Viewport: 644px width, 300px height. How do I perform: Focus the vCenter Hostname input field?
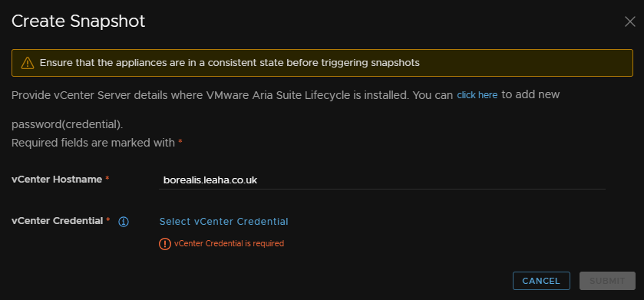pyautogui.click(x=382, y=180)
